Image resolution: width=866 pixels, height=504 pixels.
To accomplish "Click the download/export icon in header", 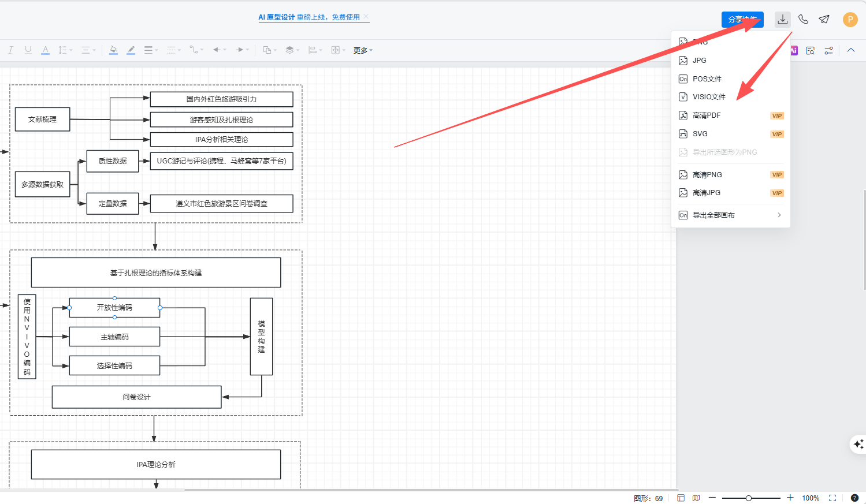I will (782, 20).
